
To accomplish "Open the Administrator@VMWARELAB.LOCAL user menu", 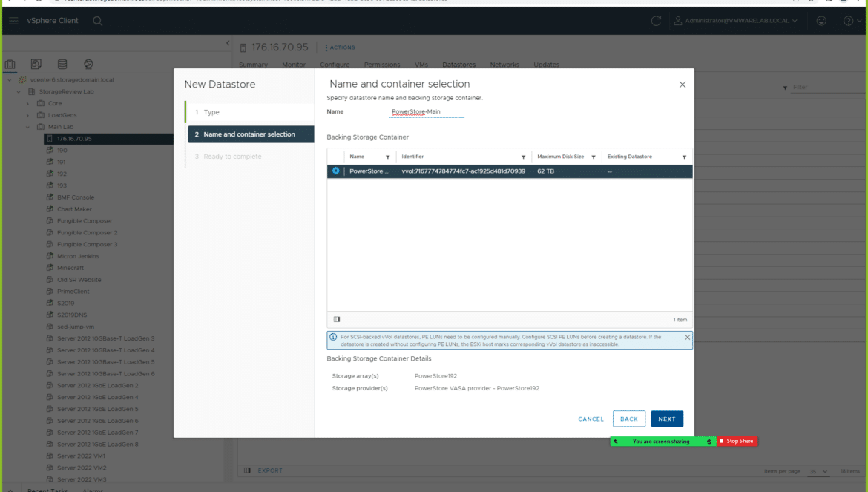I will pyautogui.click(x=736, y=21).
